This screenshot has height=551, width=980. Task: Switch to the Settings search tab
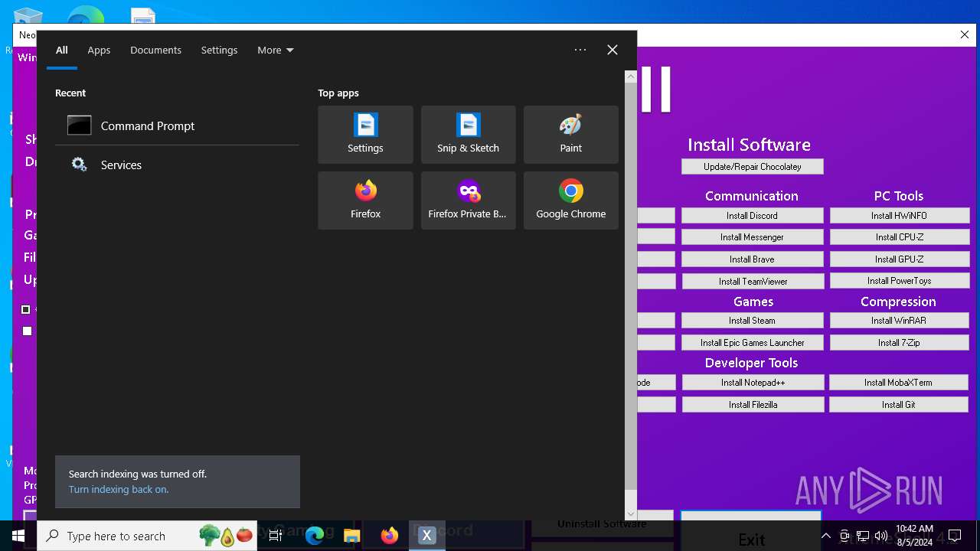[219, 50]
